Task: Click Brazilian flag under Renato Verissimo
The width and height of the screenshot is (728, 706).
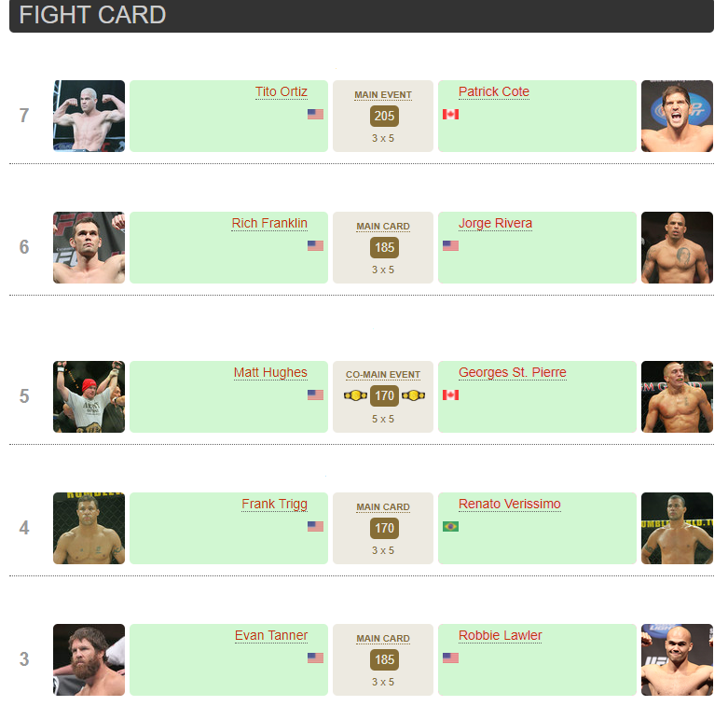Action: coord(450,527)
